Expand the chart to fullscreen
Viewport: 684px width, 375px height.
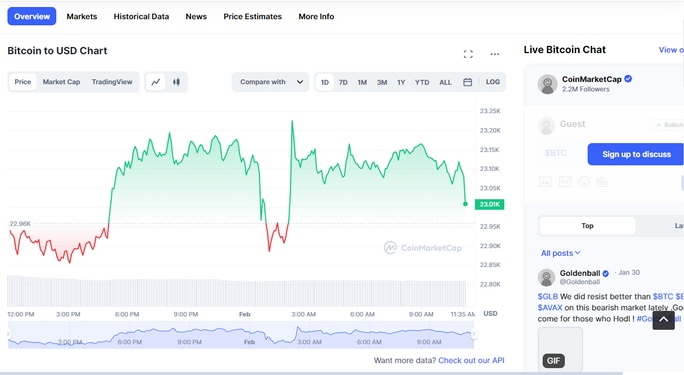[468, 54]
